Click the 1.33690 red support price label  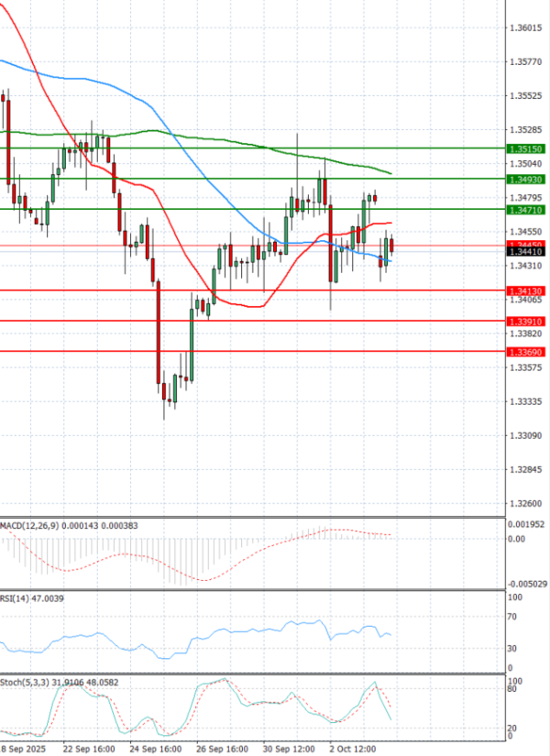point(525,352)
